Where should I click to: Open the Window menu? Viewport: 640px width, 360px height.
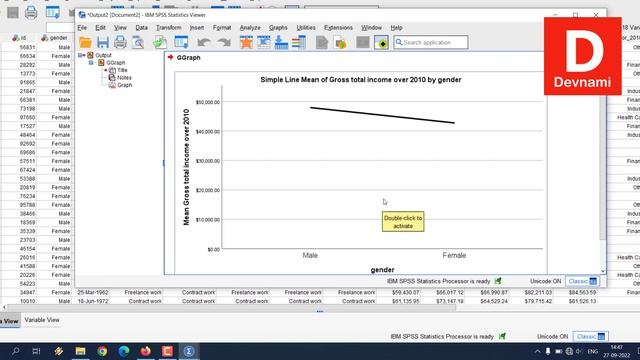(371, 28)
